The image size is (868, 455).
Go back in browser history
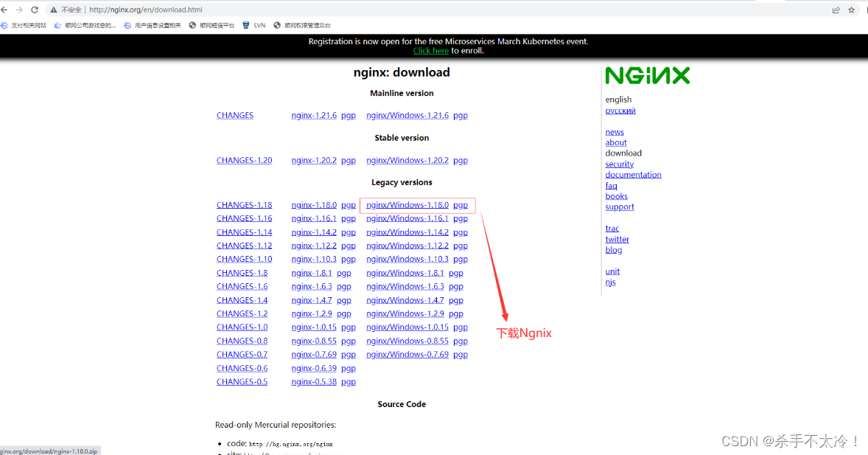pos(4,10)
